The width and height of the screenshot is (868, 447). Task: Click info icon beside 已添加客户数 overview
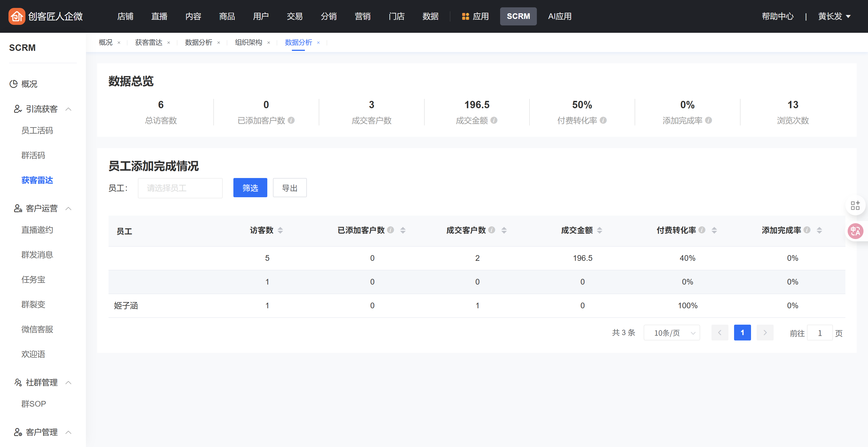coord(291,120)
